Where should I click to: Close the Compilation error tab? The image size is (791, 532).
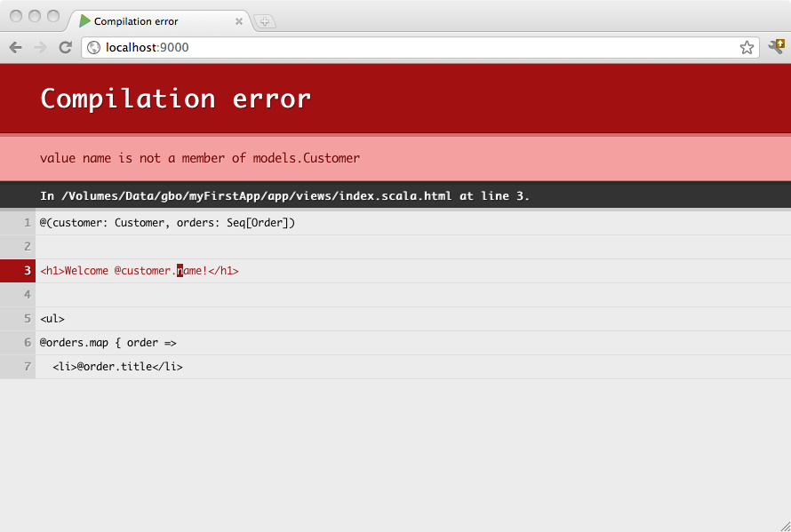point(238,20)
